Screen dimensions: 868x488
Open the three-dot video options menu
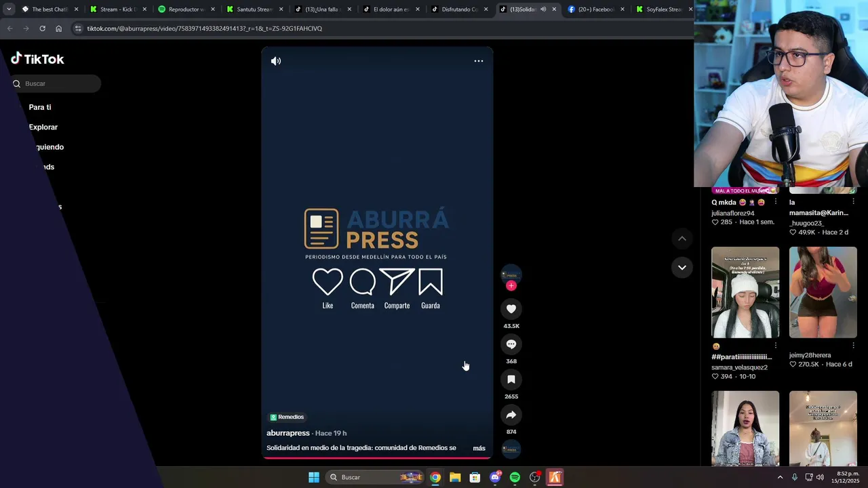pyautogui.click(x=479, y=61)
